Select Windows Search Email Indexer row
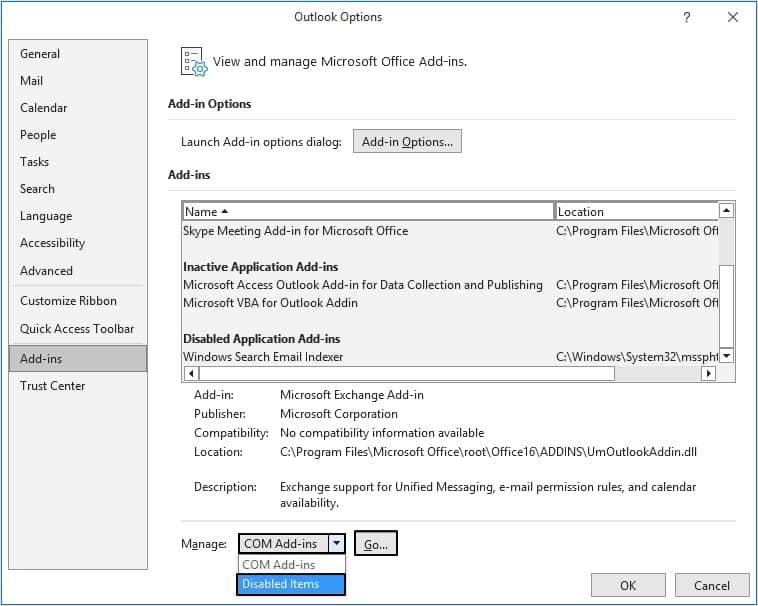This screenshot has height=606, width=758. (450, 357)
